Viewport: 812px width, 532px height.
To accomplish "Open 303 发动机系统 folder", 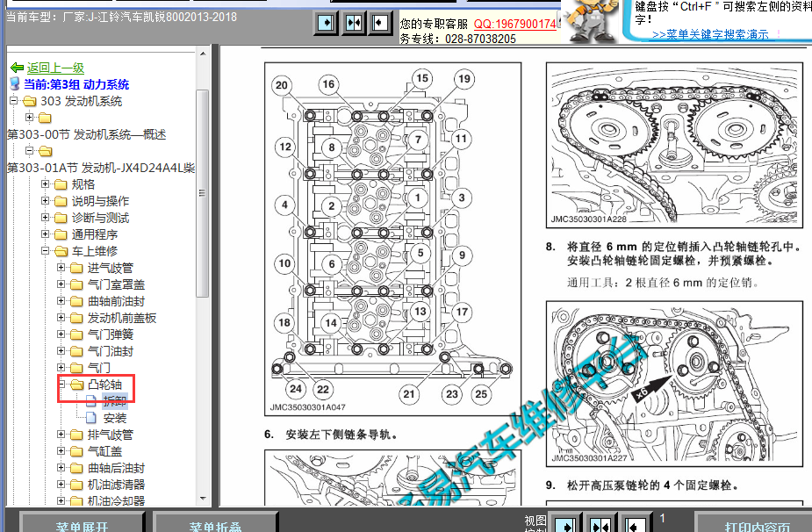I will (81, 101).
